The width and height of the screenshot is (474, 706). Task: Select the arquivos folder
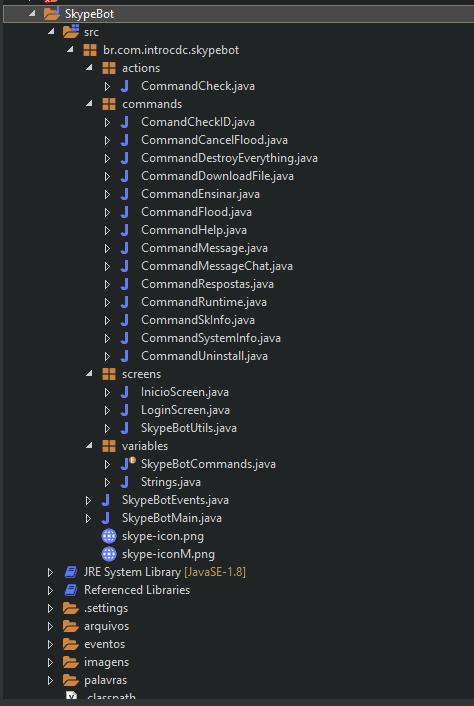tap(107, 626)
